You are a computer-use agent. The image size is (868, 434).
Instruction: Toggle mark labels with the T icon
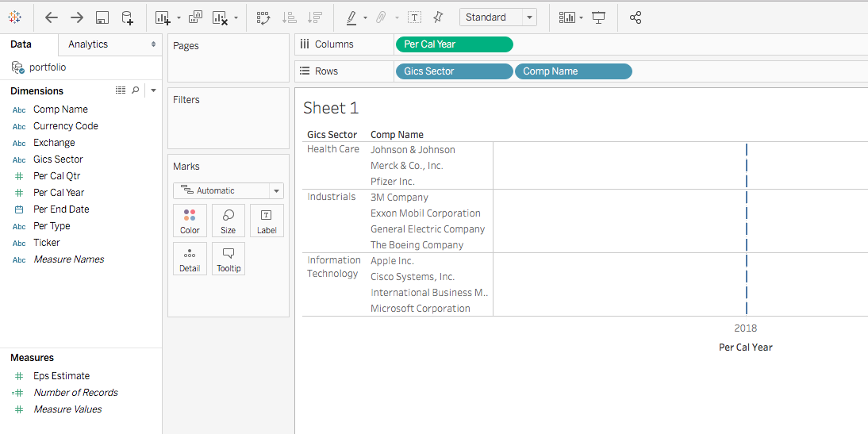tap(414, 17)
